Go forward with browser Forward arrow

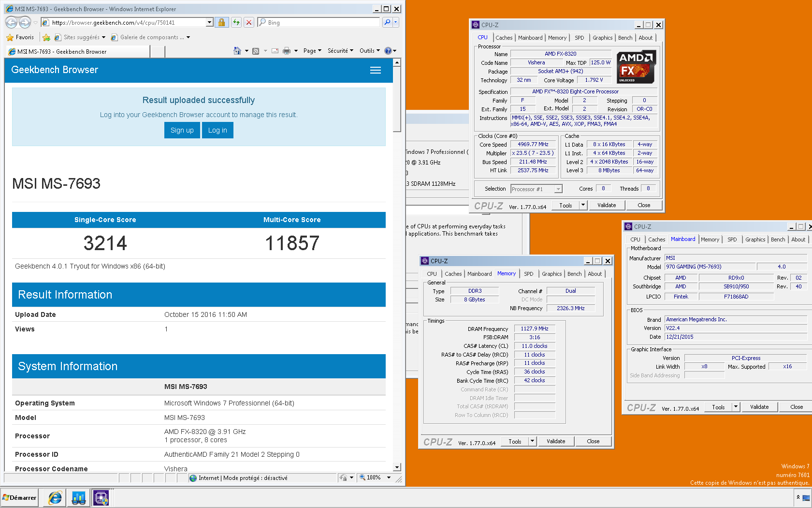pyautogui.click(x=25, y=22)
